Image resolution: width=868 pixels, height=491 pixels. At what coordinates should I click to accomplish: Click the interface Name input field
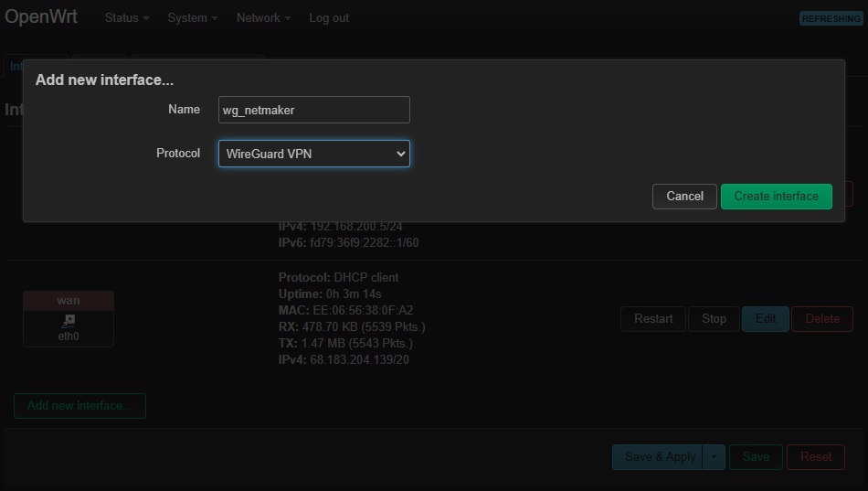313,110
